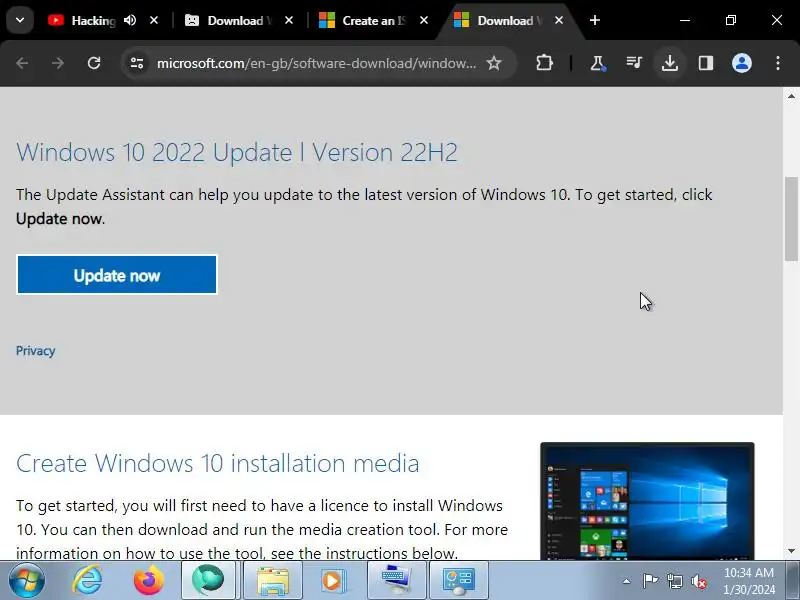
Task: Click the page scrollbar up arrow
Action: click(x=791, y=96)
